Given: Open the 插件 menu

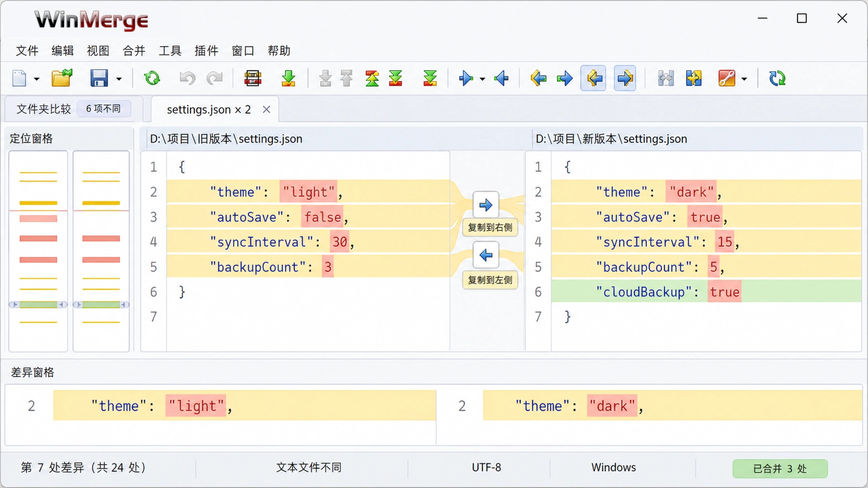Looking at the screenshot, I should 206,51.
